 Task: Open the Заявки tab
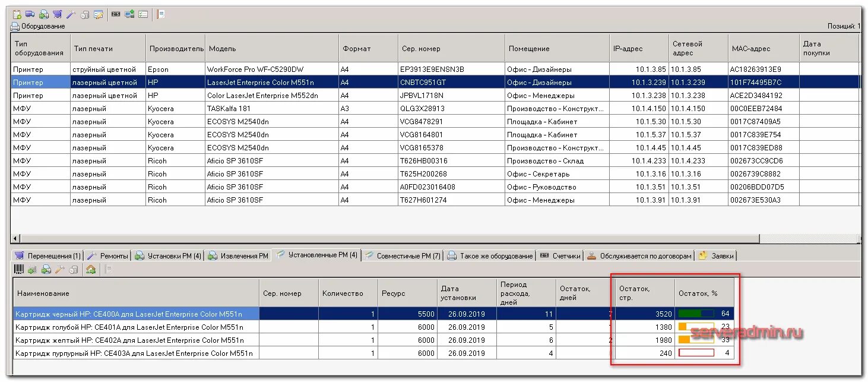(716, 256)
